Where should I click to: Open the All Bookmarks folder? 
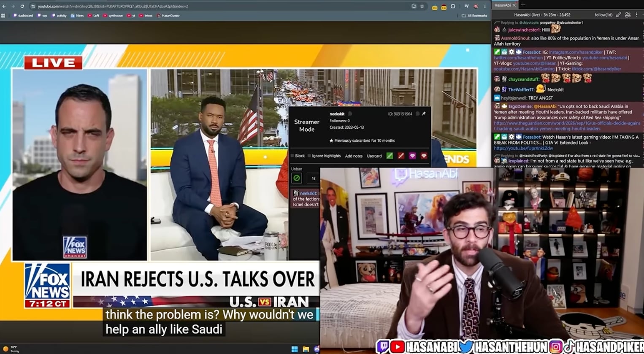pos(474,16)
